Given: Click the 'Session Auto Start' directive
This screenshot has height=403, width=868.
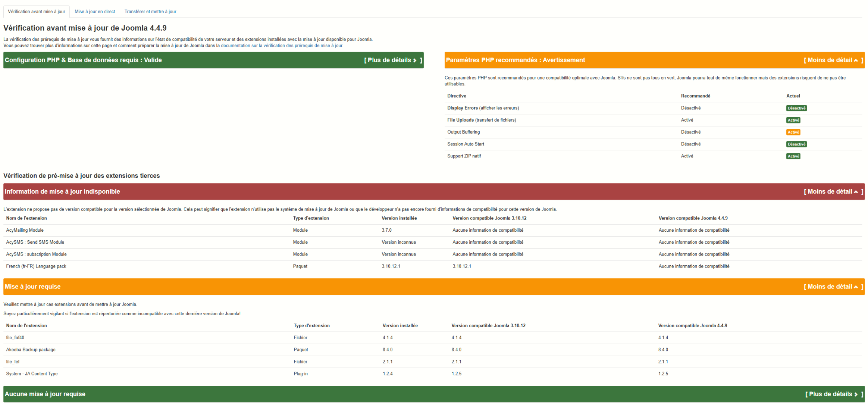Looking at the screenshot, I should (466, 144).
